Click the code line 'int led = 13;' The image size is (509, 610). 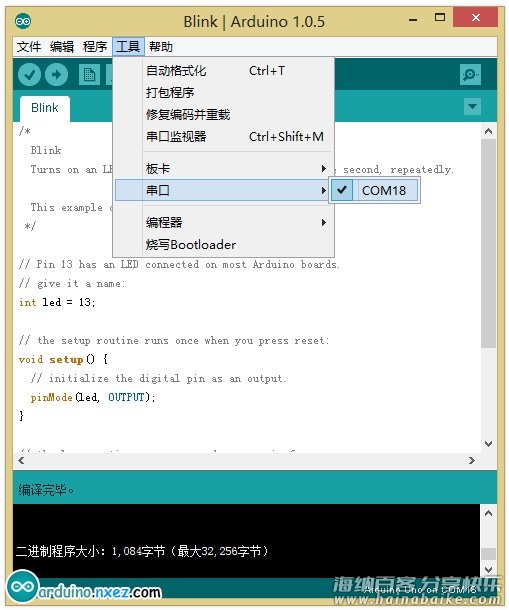click(x=57, y=302)
